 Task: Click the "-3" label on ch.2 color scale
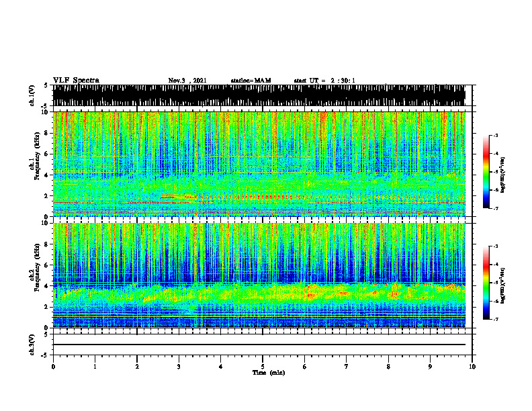point(496,246)
